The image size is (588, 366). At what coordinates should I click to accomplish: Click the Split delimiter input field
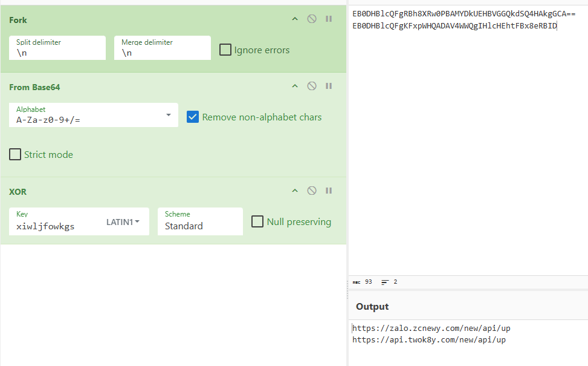(x=57, y=52)
